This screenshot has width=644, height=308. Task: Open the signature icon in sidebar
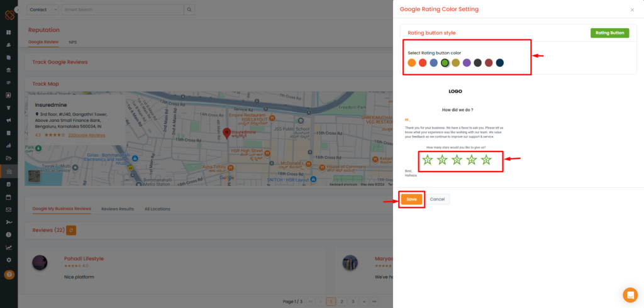pos(9,222)
